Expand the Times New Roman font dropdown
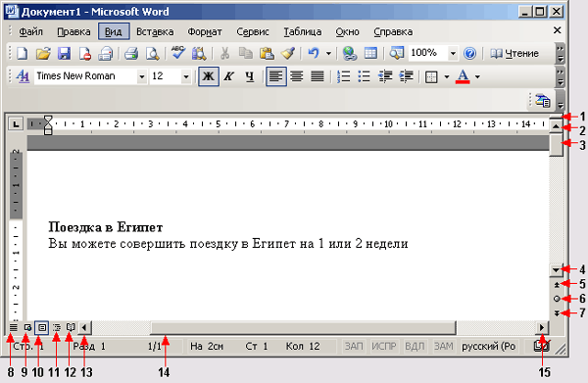588x383 pixels. click(x=142, y=76)
